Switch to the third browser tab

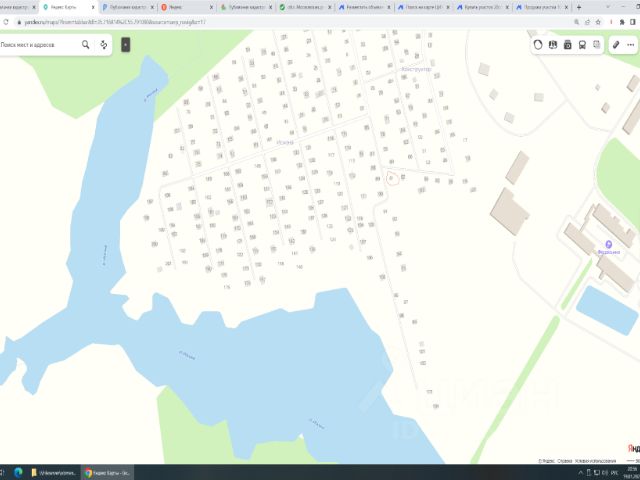click(x=128, y=7)
